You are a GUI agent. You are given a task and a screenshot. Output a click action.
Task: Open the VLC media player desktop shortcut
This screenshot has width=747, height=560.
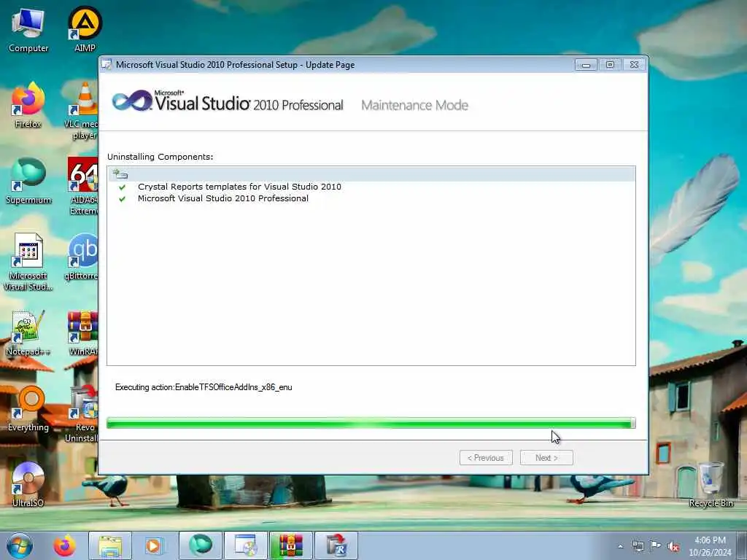pos(83,111)
